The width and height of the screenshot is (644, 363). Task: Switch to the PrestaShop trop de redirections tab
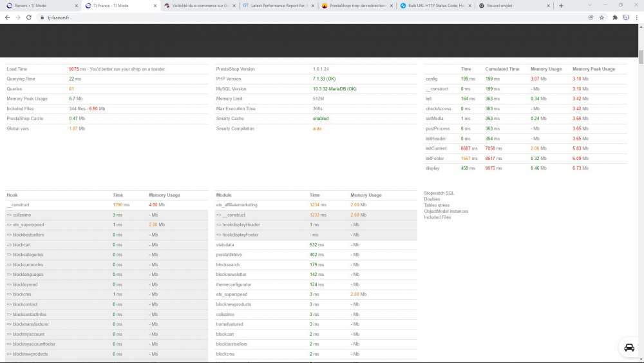click(357, 6)
